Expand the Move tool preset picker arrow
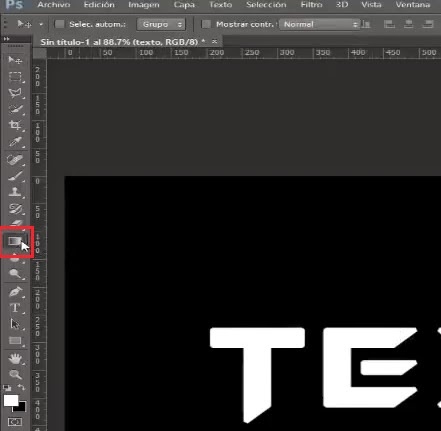The width and height of the screenshot is (441, 431). (41, 24)
